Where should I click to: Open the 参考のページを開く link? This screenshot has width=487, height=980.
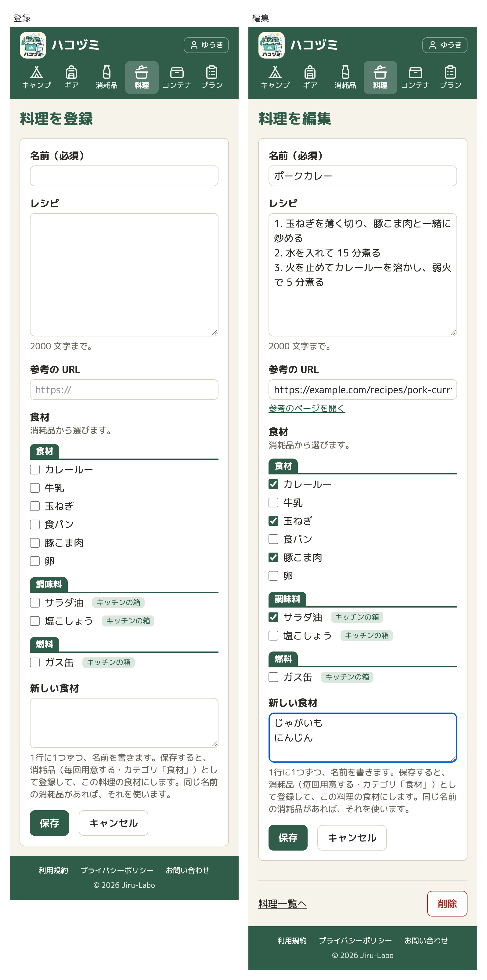tap(307, 408)
